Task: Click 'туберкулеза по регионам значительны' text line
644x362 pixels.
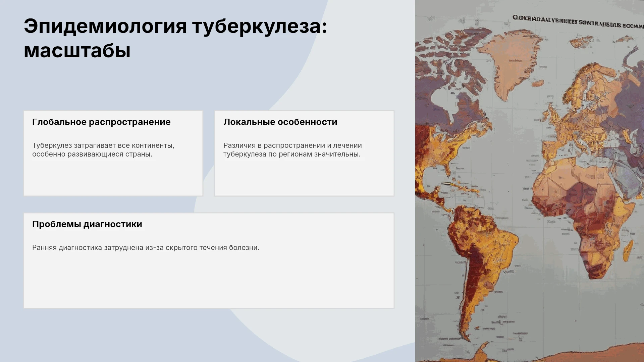Action: 292,154
